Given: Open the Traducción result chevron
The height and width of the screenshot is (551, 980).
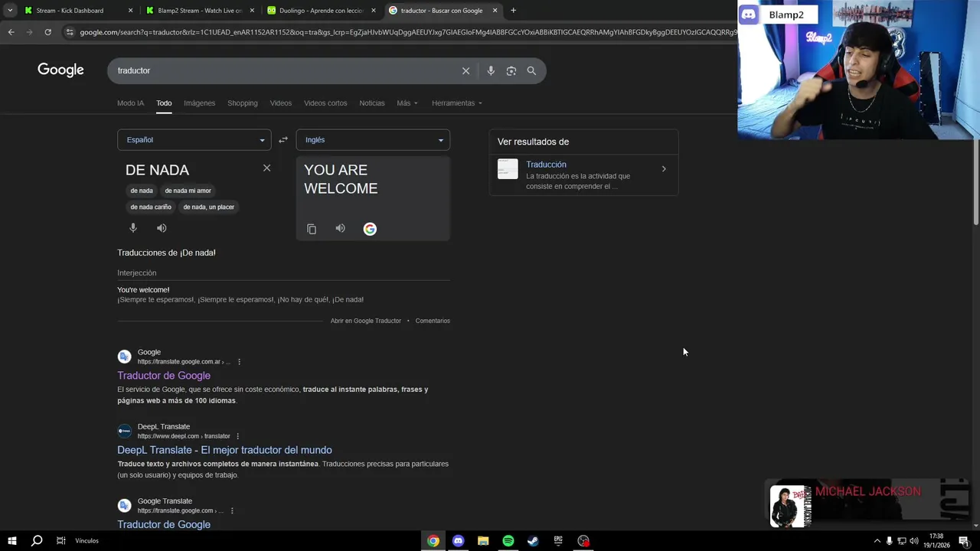Looking at the screenshot, I should (664, 169).
